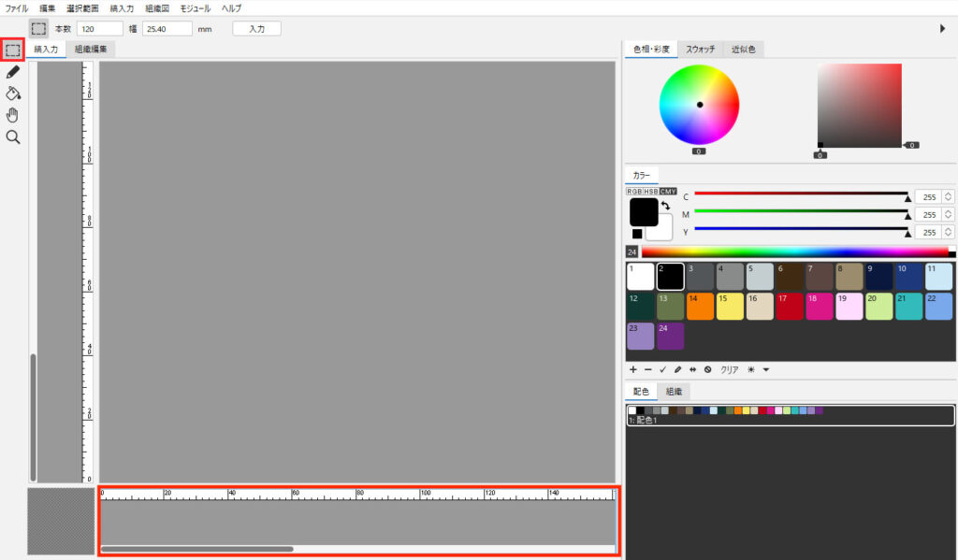Pick the magnifier zoom tool

[x=13, y=137]
